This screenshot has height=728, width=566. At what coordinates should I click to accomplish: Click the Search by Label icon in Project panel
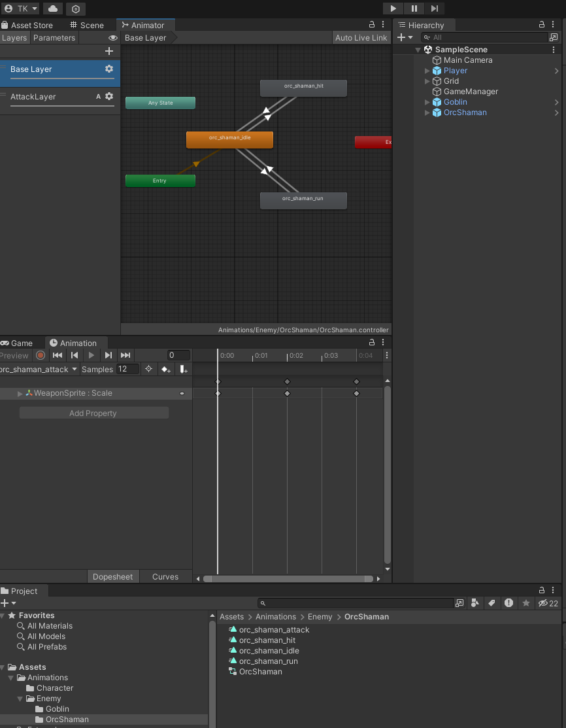tap(492, 603)
